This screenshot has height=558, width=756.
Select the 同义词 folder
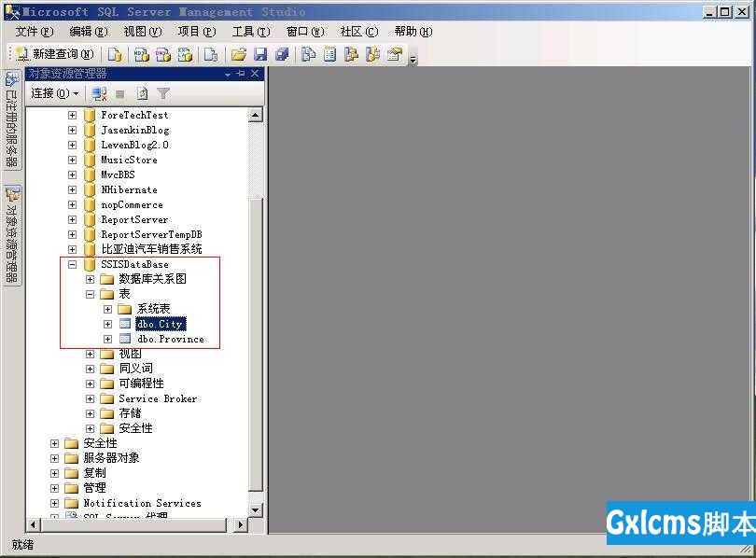[x=136, y=370]
